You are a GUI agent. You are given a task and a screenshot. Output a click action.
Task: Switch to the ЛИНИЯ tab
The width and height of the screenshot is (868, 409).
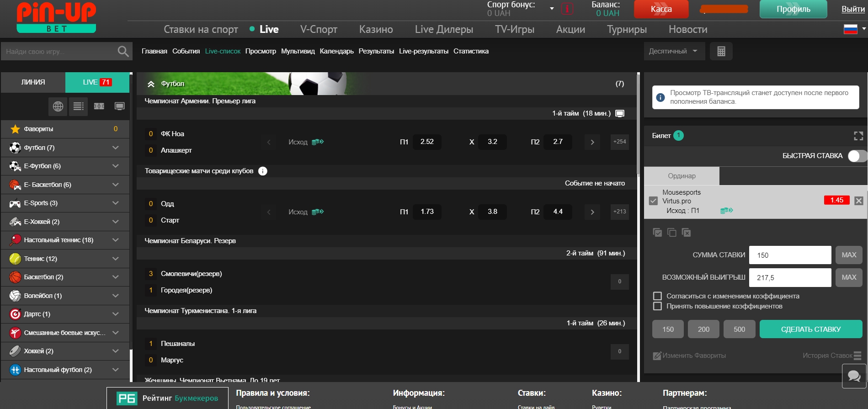(x=33, y=82)
